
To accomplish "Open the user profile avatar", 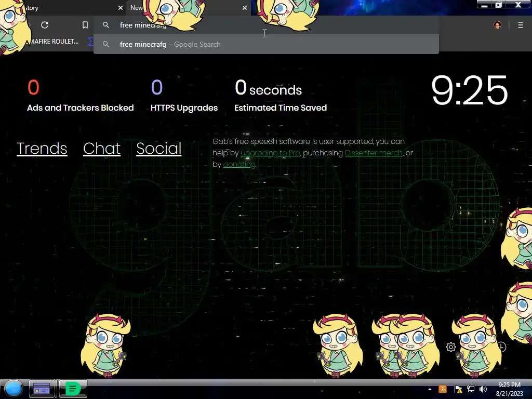I will click(x=497, y=25).
